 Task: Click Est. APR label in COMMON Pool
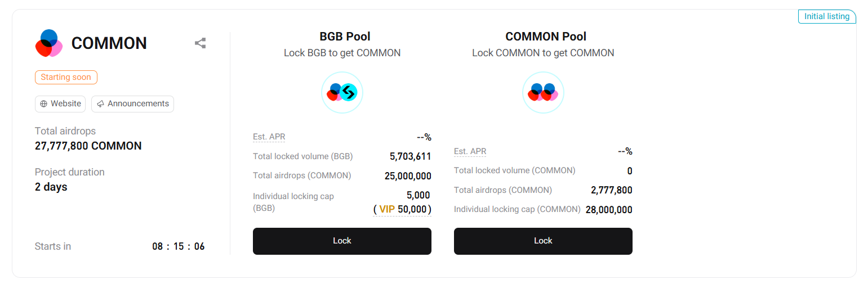coord(470,151)
